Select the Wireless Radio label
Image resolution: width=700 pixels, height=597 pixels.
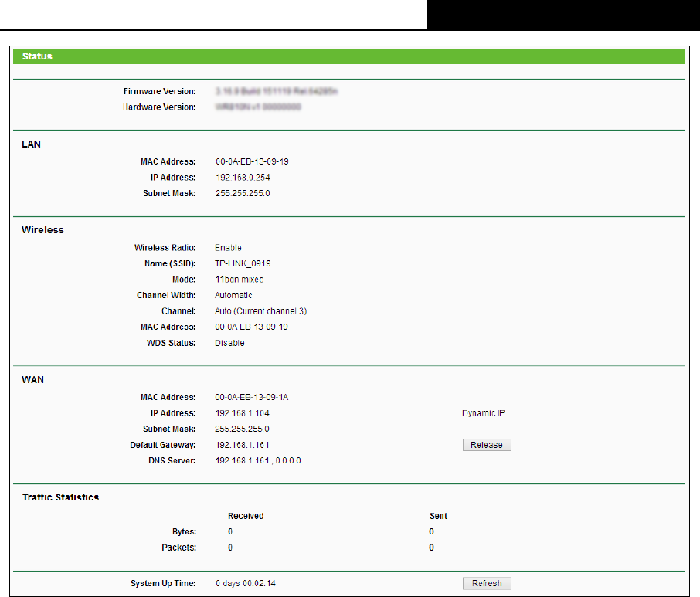pos(165,248)
